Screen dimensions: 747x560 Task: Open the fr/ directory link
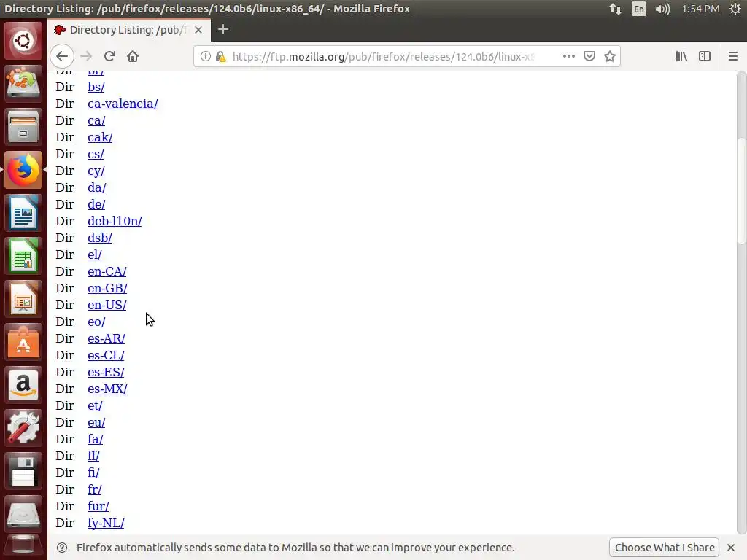coord(94,489)
